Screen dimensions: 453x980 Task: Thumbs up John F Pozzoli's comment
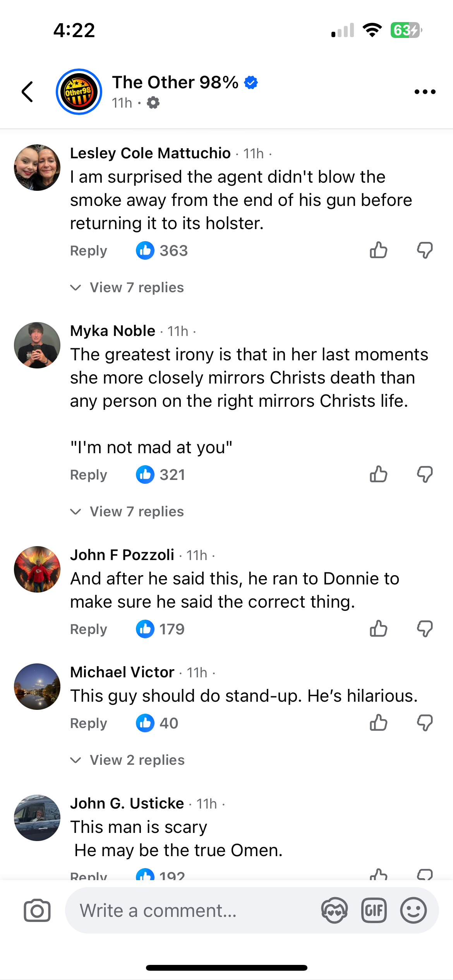point(378,629)
